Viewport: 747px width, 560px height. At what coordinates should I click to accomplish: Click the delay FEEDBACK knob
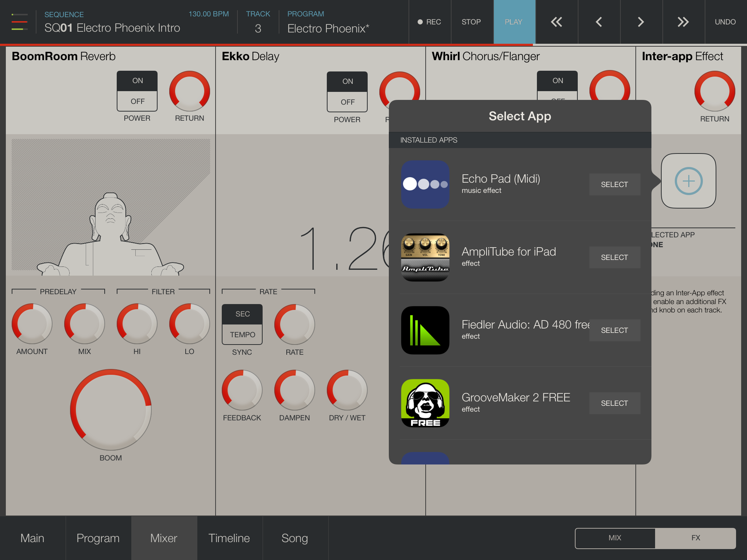pos(242,390)
